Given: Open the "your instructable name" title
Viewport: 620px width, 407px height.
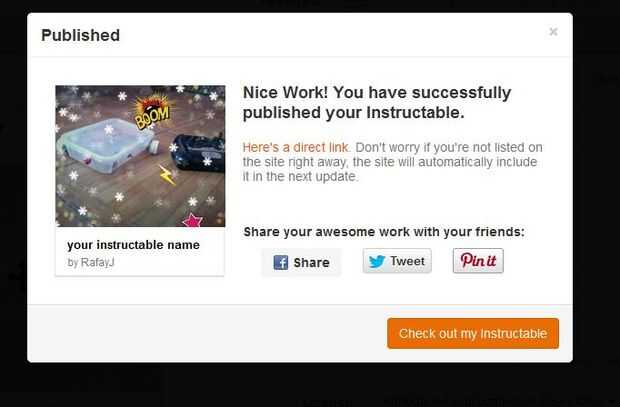Looking at the screenshot, I should click(x=133, y=245).
